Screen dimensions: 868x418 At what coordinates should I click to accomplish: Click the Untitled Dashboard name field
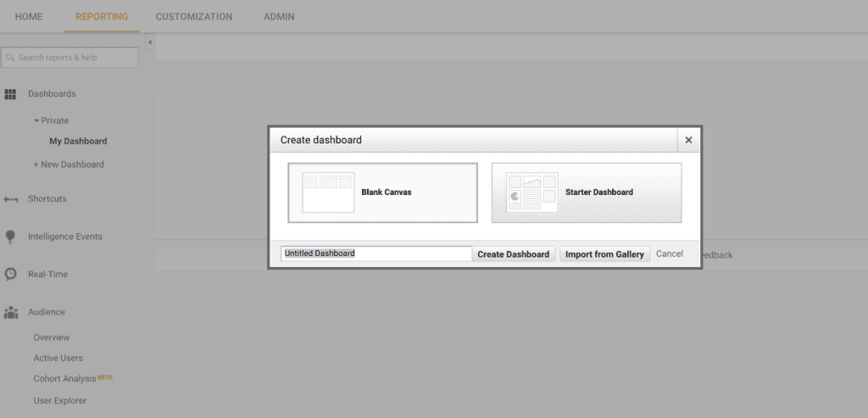(376, 254)
